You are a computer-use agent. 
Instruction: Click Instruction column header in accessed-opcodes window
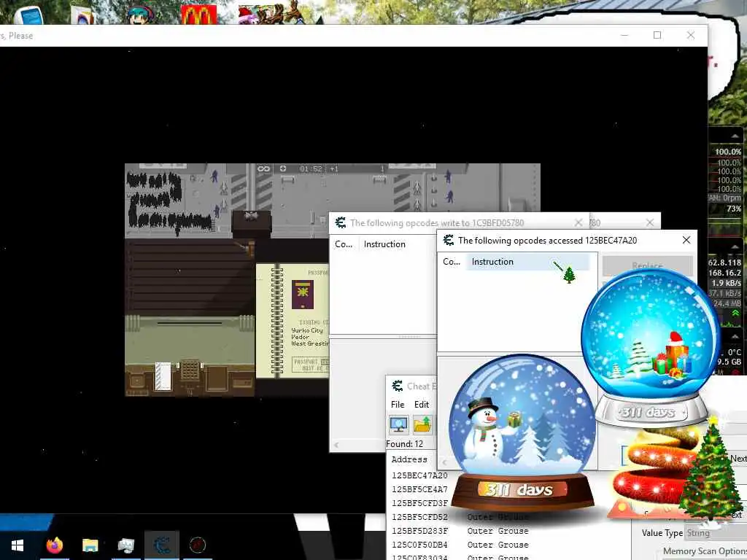click(528, 262)
